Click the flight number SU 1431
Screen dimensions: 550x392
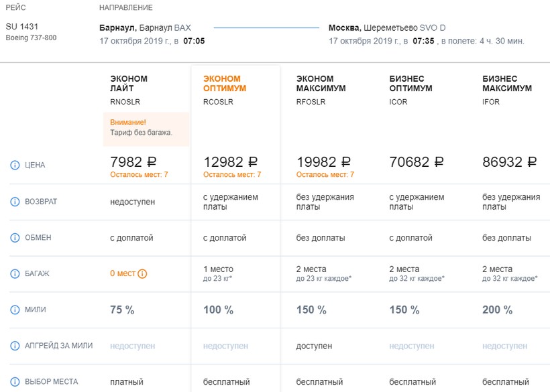coord(23,27)
